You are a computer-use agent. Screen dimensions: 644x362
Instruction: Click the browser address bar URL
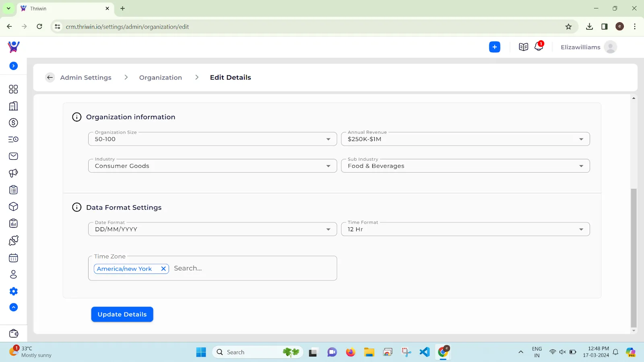tap(128, 27)
